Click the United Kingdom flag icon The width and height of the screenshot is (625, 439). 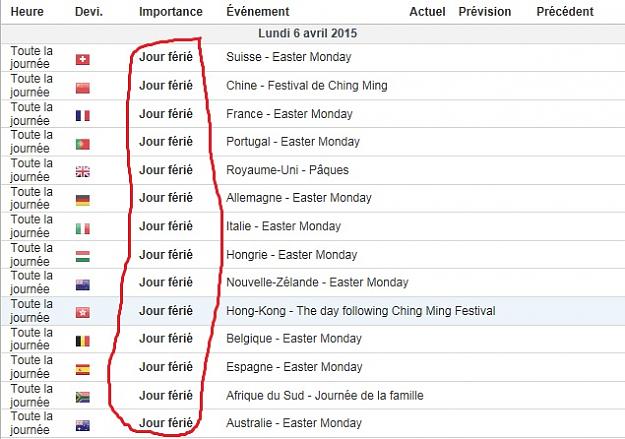(x=83, y=172)
